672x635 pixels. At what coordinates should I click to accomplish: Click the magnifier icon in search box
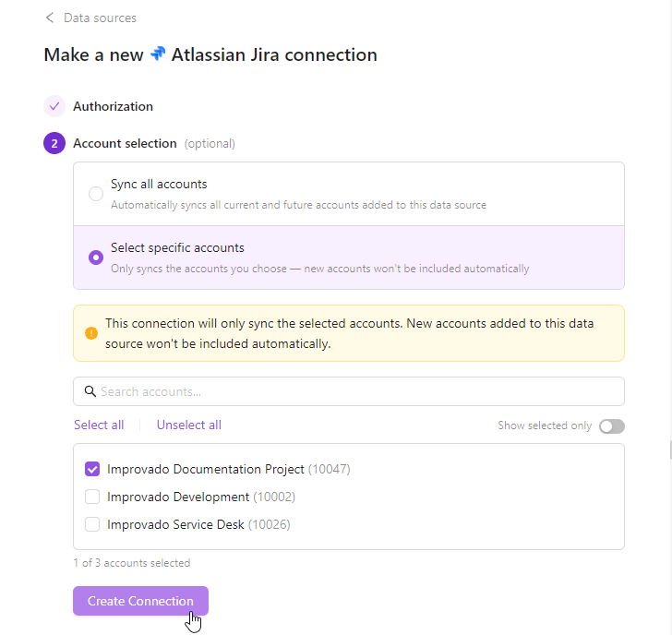point(90,391)
